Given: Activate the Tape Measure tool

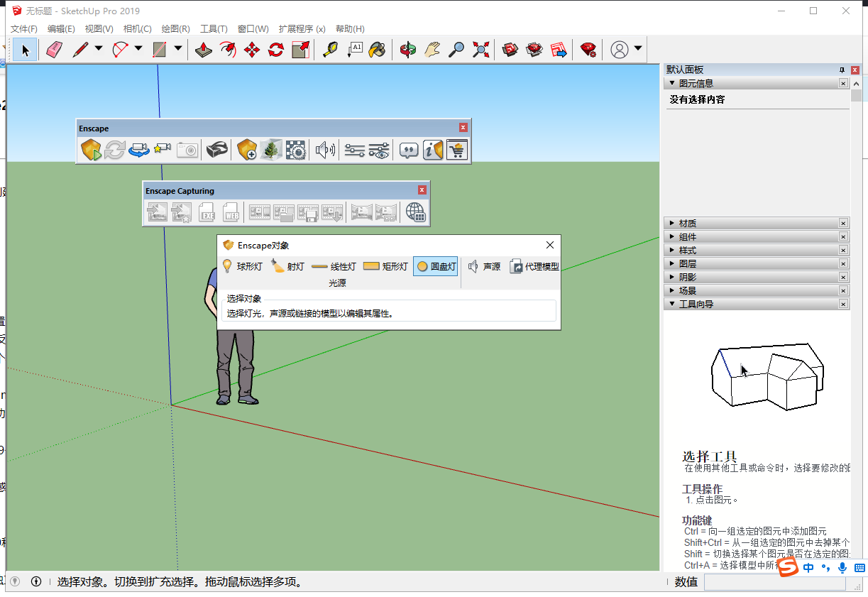Looking at the screenshot, I should (330, 49).
